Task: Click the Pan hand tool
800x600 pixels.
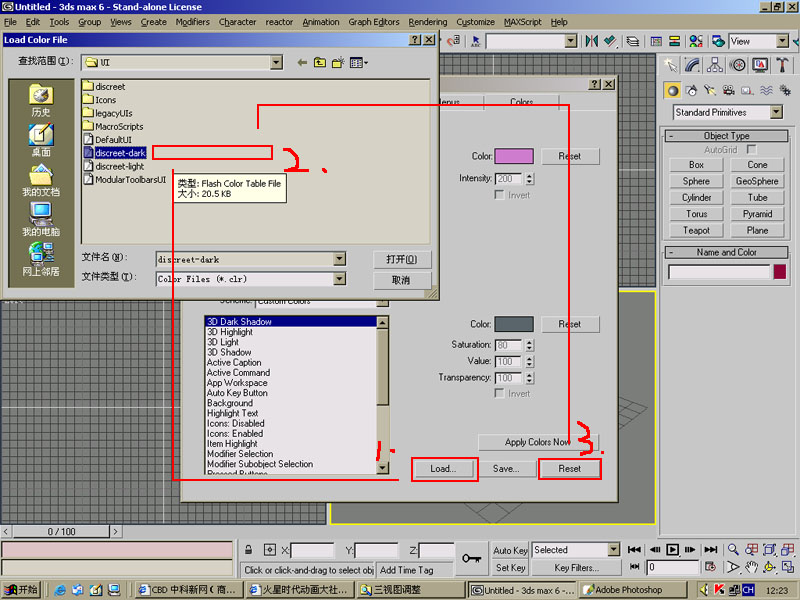Action: click(751, 567)
